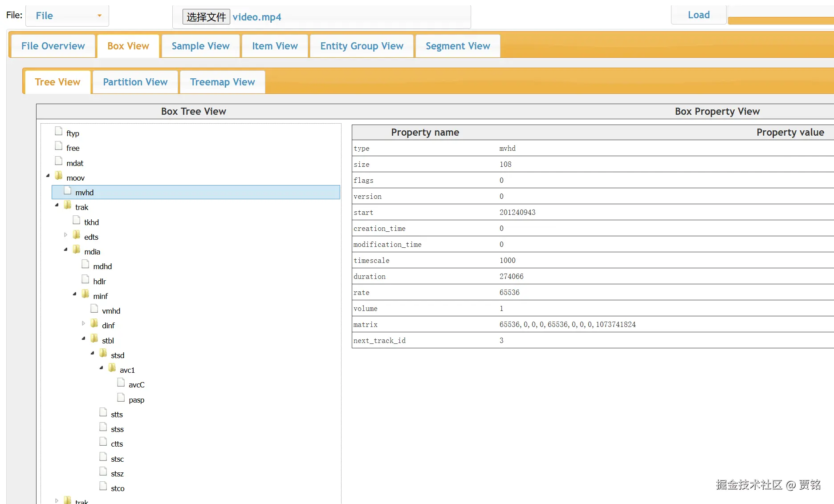Open the Entity Group View tab
Viewport: 834px width, 504px height.
362,46
